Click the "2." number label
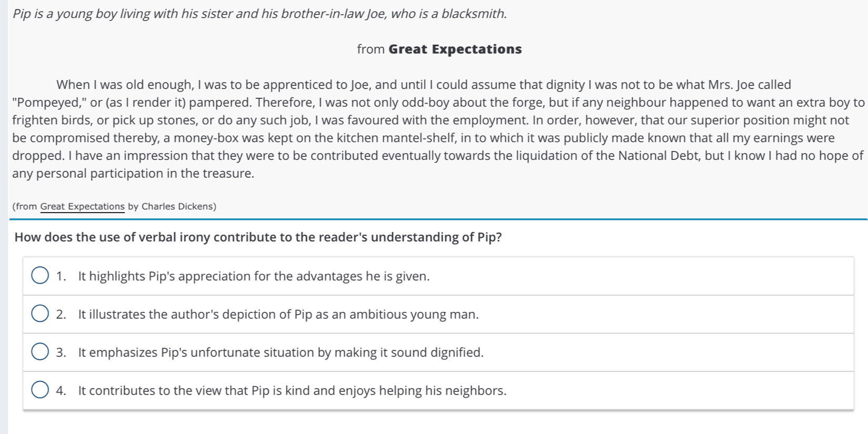 (61, 315)
